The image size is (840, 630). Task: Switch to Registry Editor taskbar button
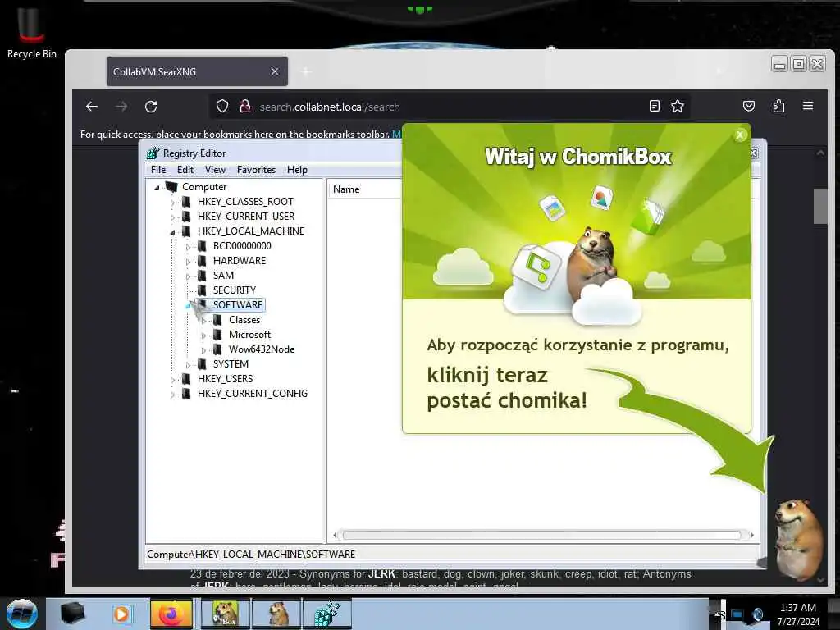pyautogui.click(x=327, y=614)
